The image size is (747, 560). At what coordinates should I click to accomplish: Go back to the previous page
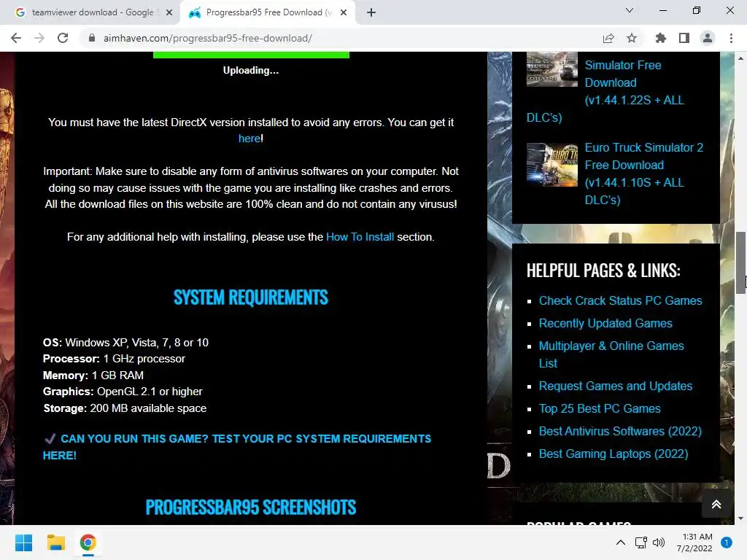click(x=16, y=38)
